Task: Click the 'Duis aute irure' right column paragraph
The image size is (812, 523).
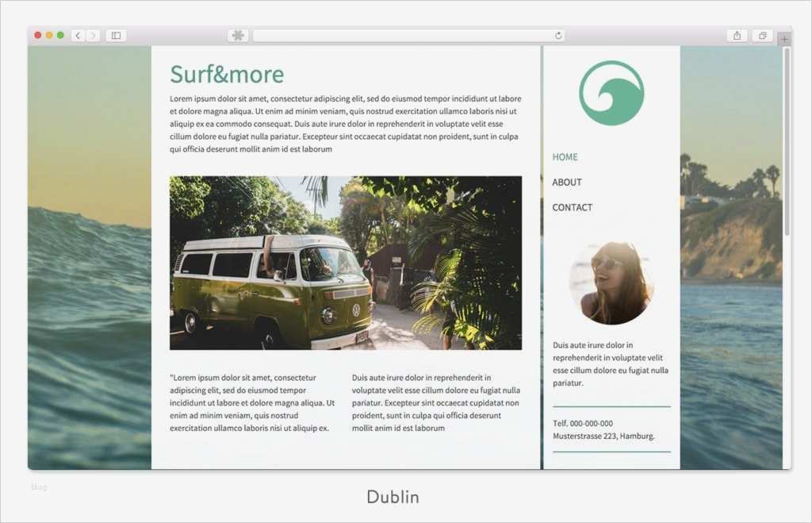Action: click(x=436, y=402)
